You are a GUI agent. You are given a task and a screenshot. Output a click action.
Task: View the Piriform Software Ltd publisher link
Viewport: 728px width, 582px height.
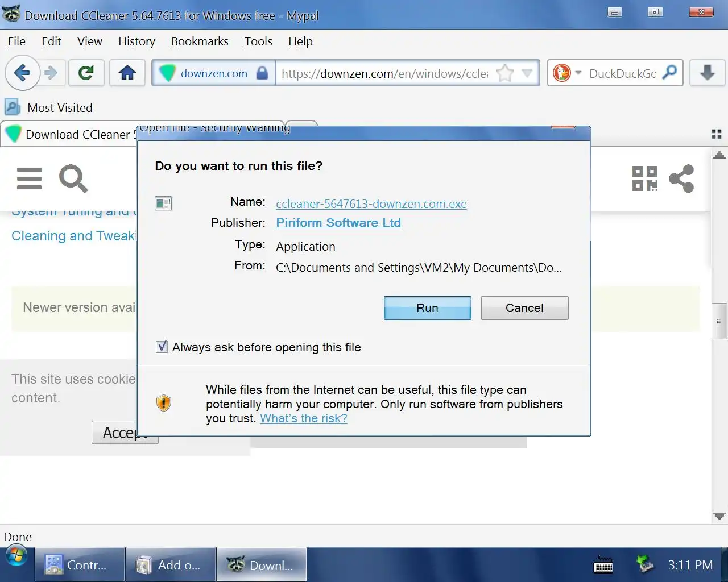click(x=338, y=223)
